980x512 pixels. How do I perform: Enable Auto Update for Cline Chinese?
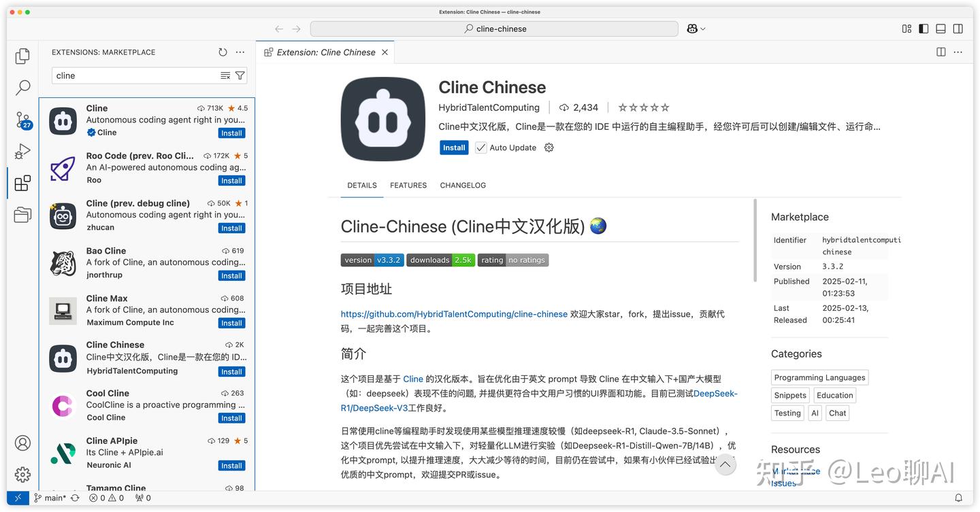481,148
